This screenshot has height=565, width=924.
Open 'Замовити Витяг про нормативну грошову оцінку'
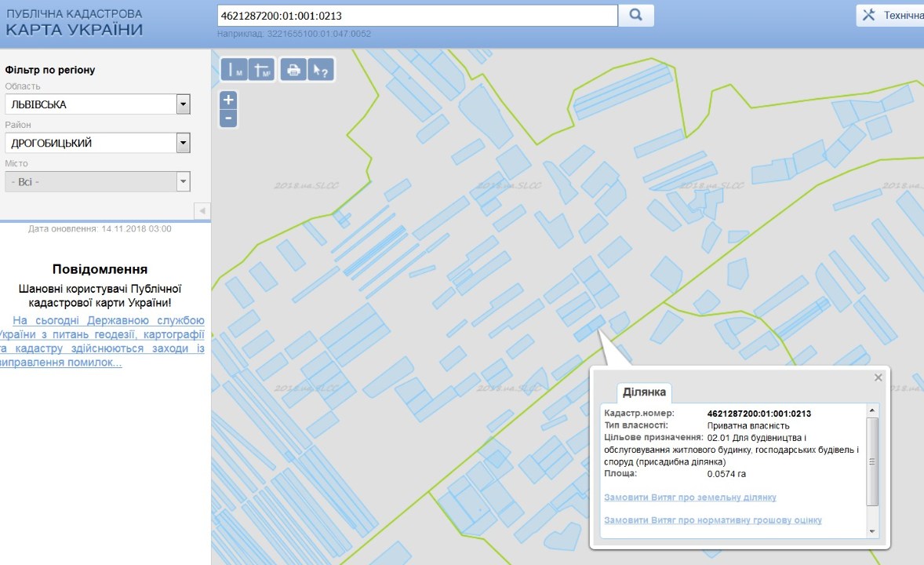[x=712, y=520]
